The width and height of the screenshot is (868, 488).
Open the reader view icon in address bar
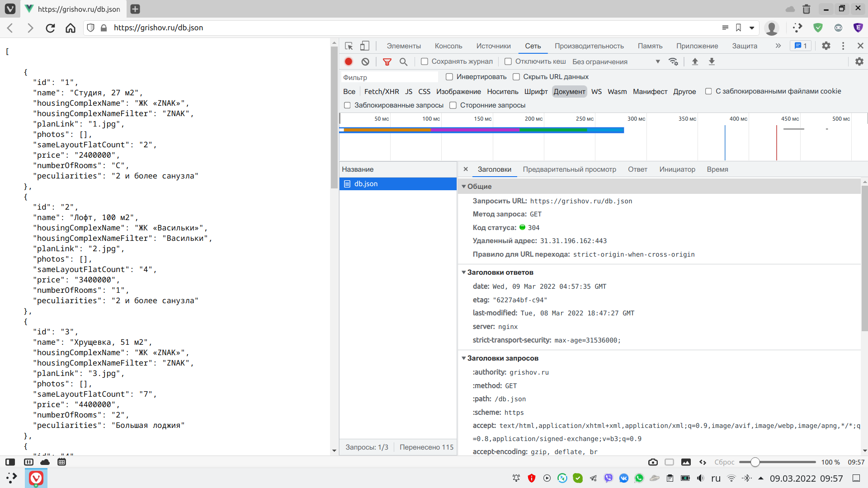tap(725, 28)
